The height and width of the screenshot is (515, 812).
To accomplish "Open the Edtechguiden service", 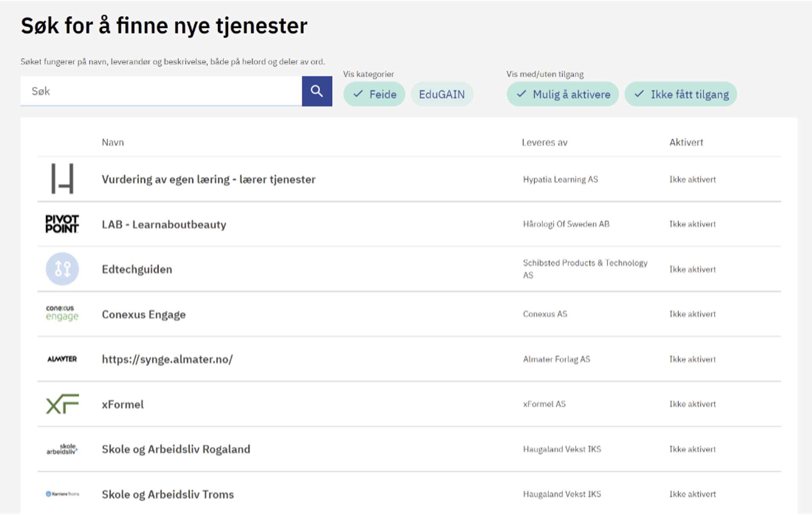I will pos(137,269).
